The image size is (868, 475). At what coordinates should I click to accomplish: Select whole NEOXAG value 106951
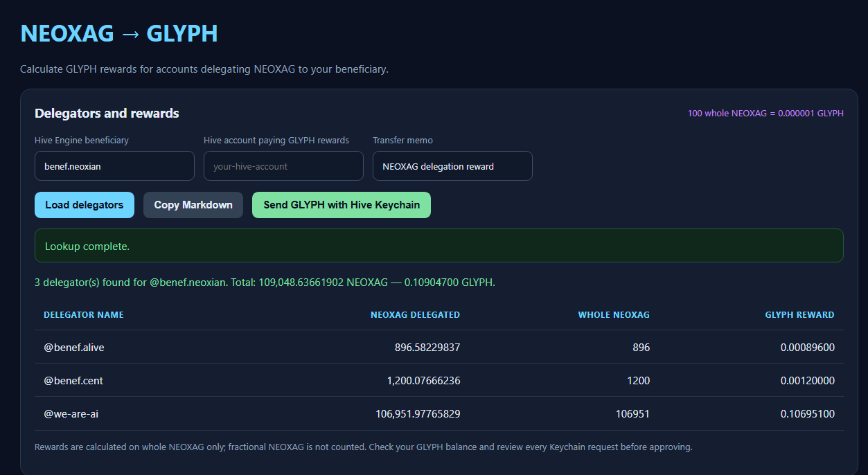pyautogui.click(x=632, y=414)
